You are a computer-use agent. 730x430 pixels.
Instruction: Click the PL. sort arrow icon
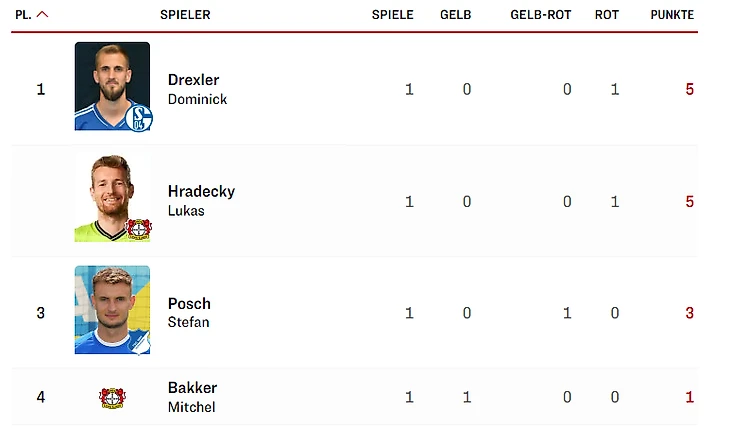(x=42, y=14)
